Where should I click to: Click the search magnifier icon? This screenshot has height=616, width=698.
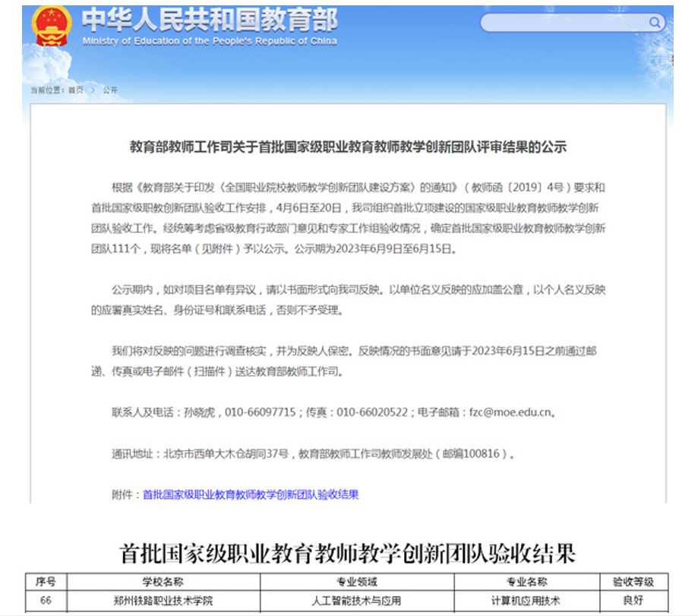pyautogui.click(x=655, y=23)
